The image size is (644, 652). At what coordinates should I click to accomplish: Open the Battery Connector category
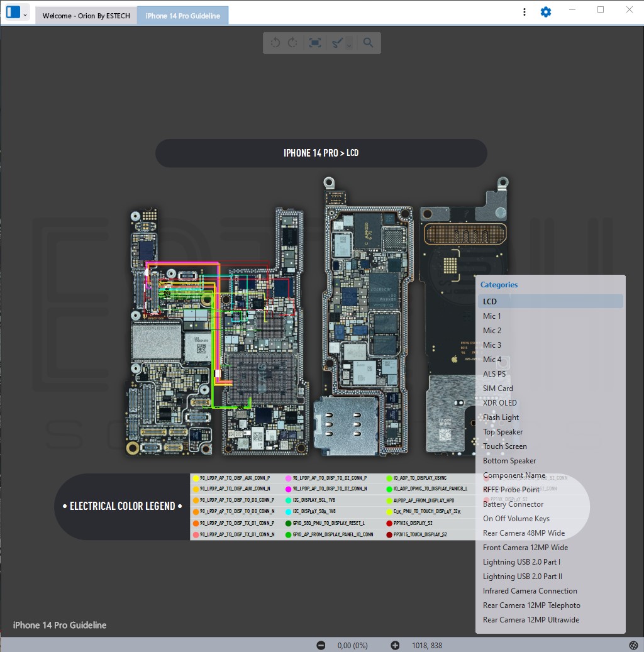550,504
